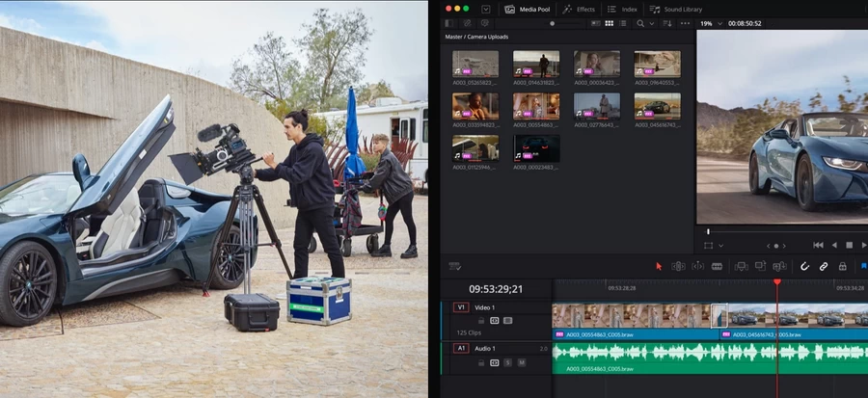Select the V1 track destination button
The image size is (868, 398).
coord(461,307)
